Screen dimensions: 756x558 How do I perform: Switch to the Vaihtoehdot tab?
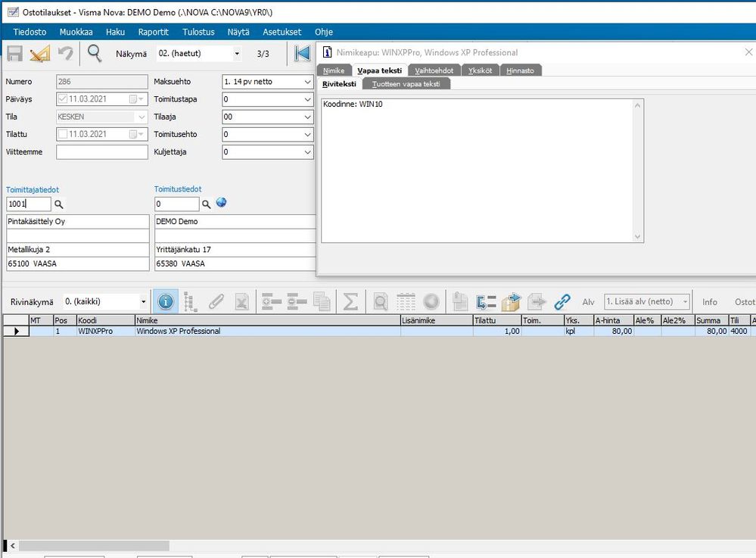434,70
